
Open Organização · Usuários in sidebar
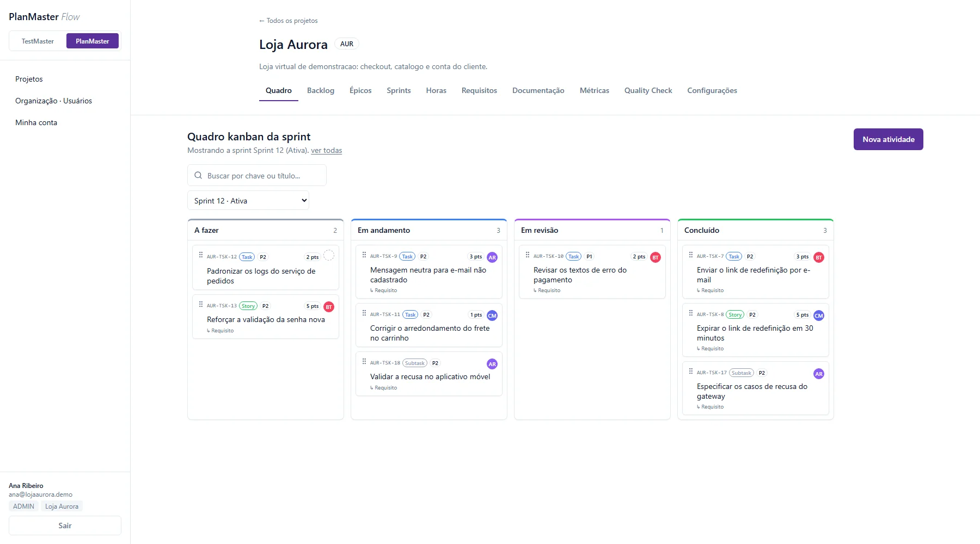53,101
